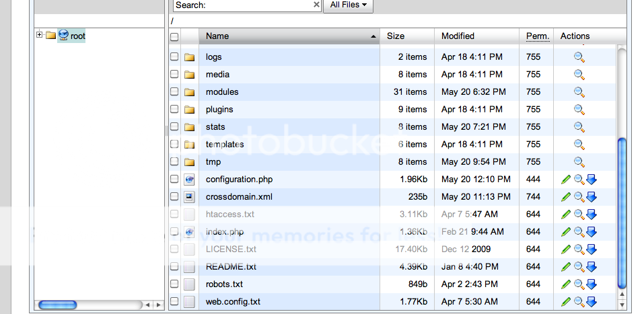The height and width of the screenshot is (314, 644).
Task: Sort by Name column header
Action: (217, 36)
